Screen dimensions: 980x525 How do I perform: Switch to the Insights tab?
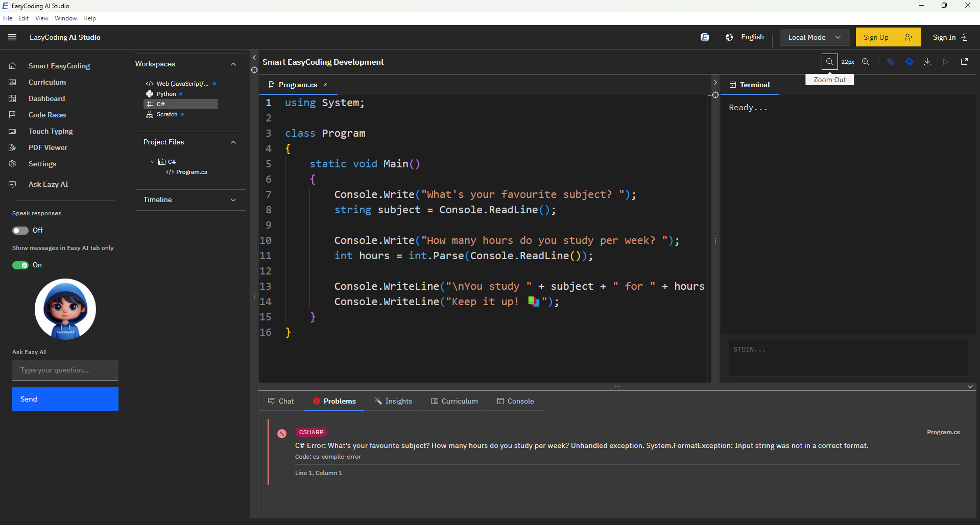coord(393,401)
